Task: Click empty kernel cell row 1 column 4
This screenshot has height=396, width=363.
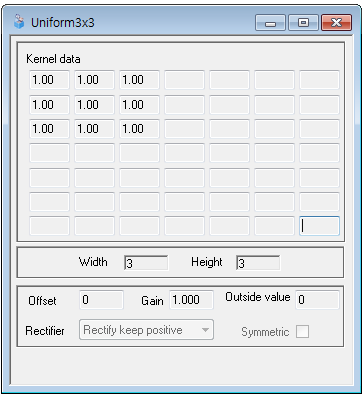Action: coord(184,80)
